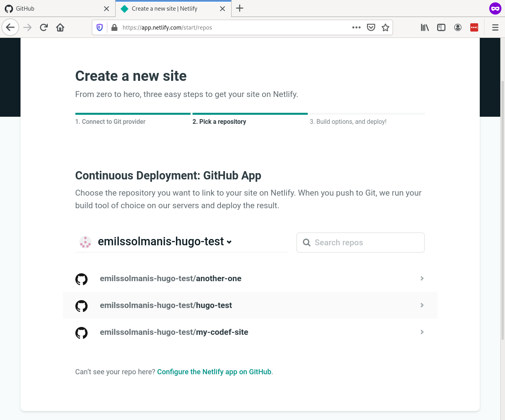The height and width of the screenshot is (420, 505).
Task: Choose repo emilssolmanis-hugo-test/hugo-test
Action: pos(250,305)
